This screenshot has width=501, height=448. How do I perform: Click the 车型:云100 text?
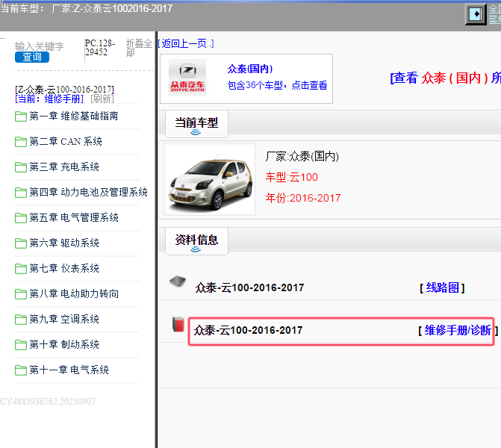point(291,177)
